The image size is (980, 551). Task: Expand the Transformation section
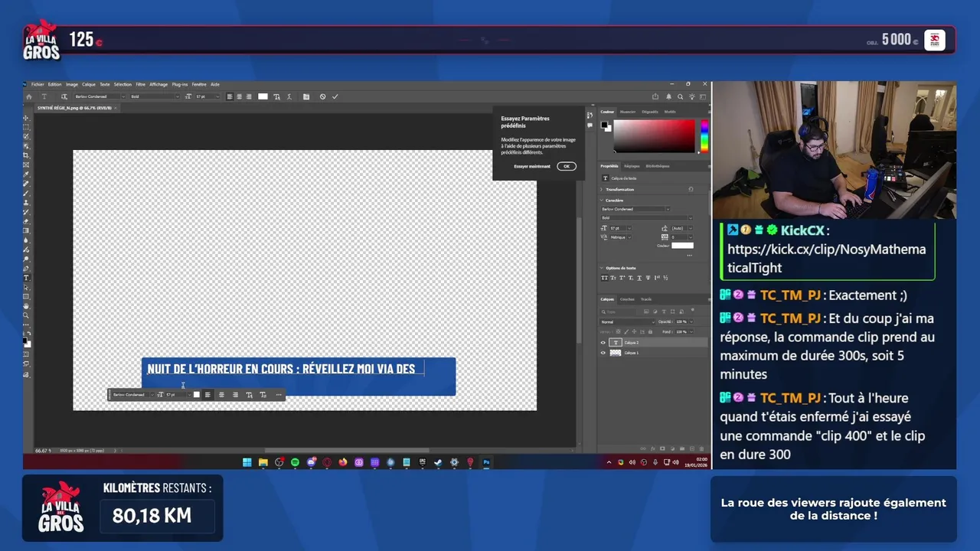coord(602,189)
